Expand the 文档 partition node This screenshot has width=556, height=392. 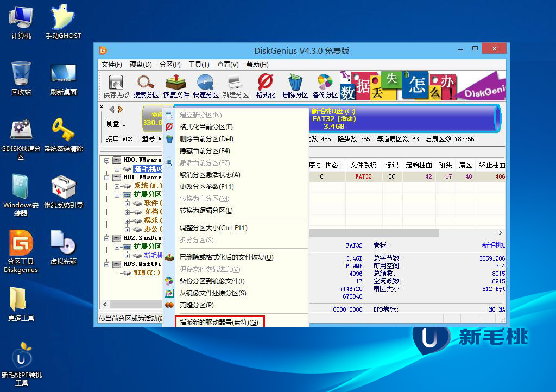pyautogui.click(x=127, y=212)
